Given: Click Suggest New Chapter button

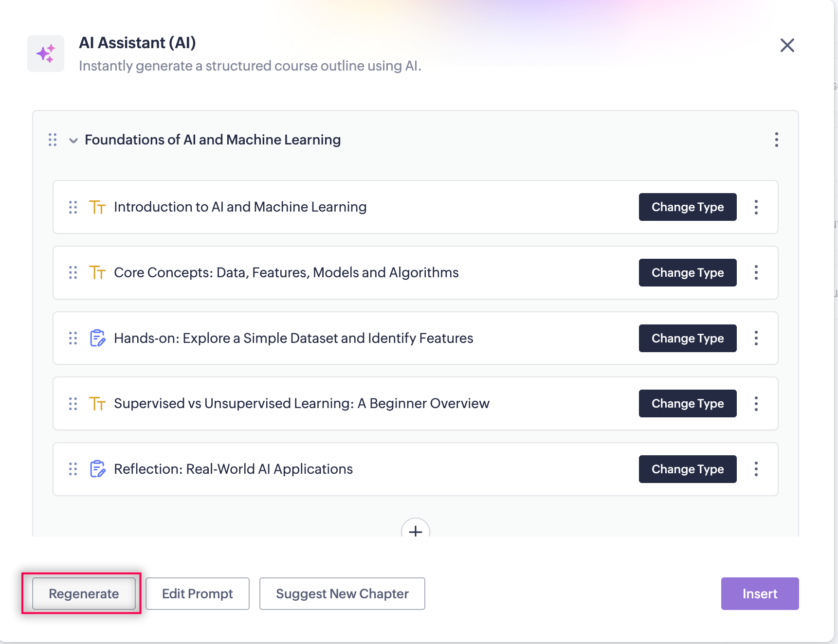Looking at the screenshot, I should (x=342, y=593).
